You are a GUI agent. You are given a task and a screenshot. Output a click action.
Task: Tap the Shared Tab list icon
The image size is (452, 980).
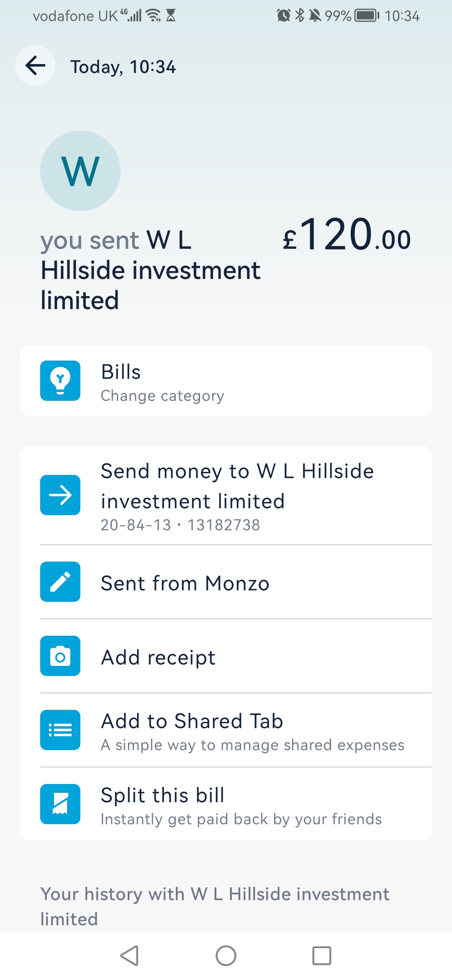60,730
